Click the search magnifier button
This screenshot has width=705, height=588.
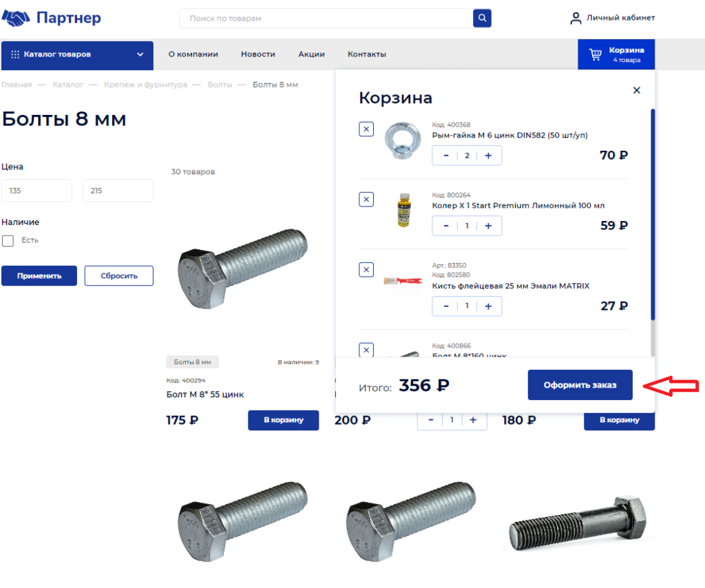482,18
